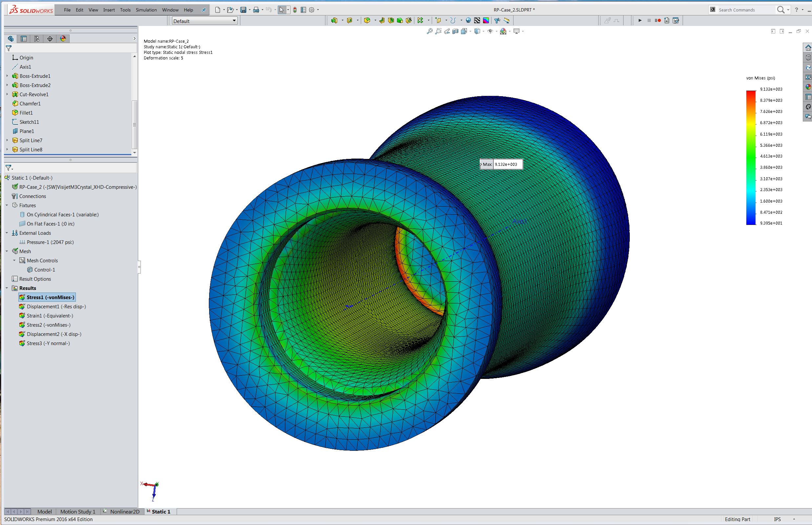Open the Default configuration dropdown
The height and width of the screenshot is (525, 812).
(x=205, y=21)
